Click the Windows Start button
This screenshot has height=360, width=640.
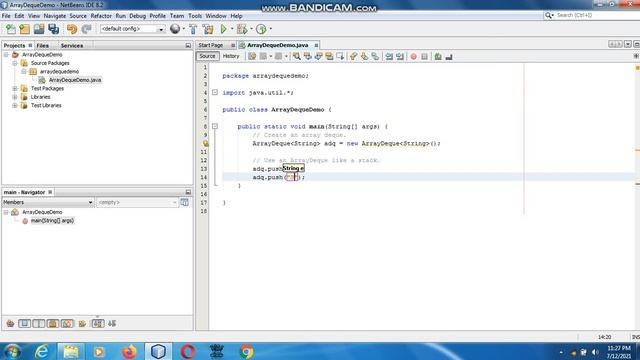point(12,351)
